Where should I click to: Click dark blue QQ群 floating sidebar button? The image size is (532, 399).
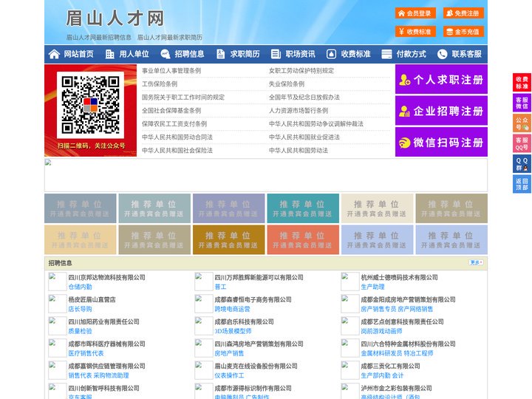coord(522,164)
